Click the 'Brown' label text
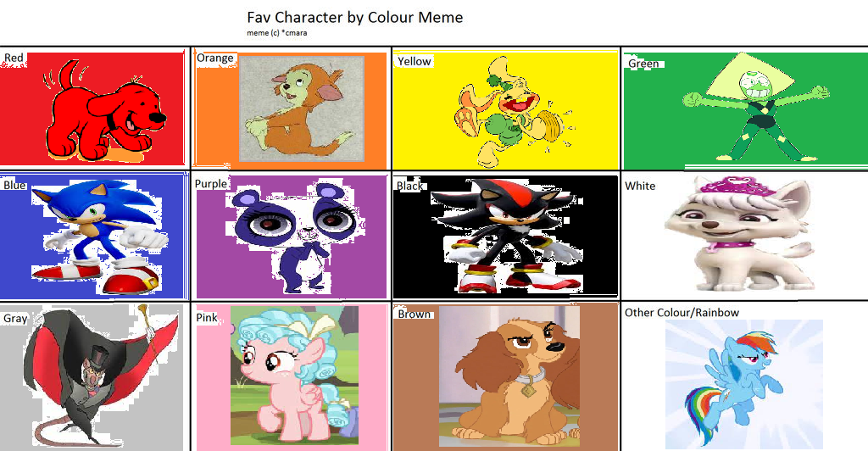The height and width of the screenshot is (451, 868). pos(414,314)
